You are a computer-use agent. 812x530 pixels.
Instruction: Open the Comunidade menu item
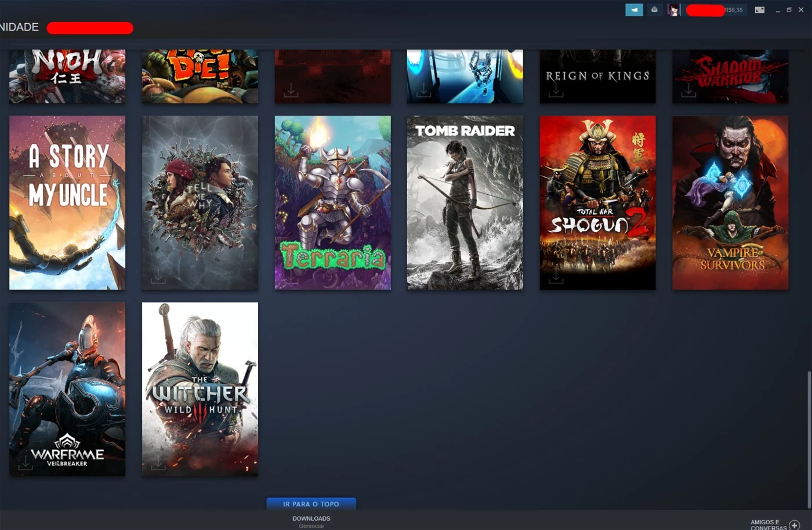19,27
